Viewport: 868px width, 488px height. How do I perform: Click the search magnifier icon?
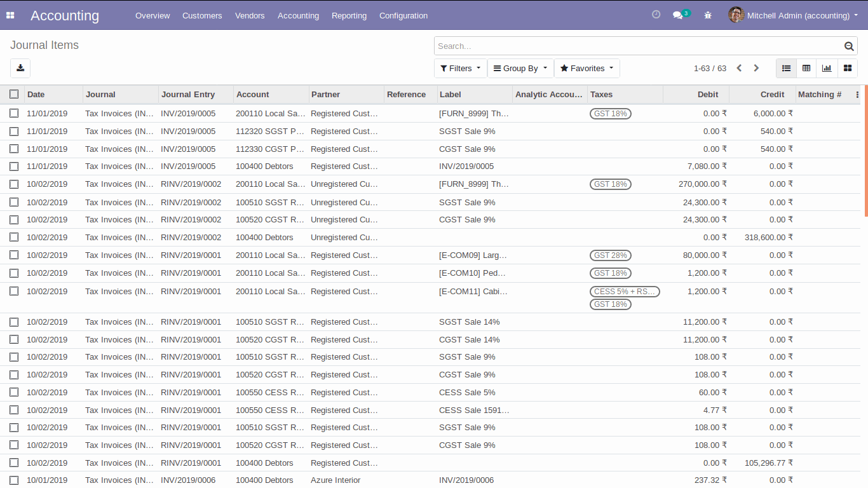(849, 46)
